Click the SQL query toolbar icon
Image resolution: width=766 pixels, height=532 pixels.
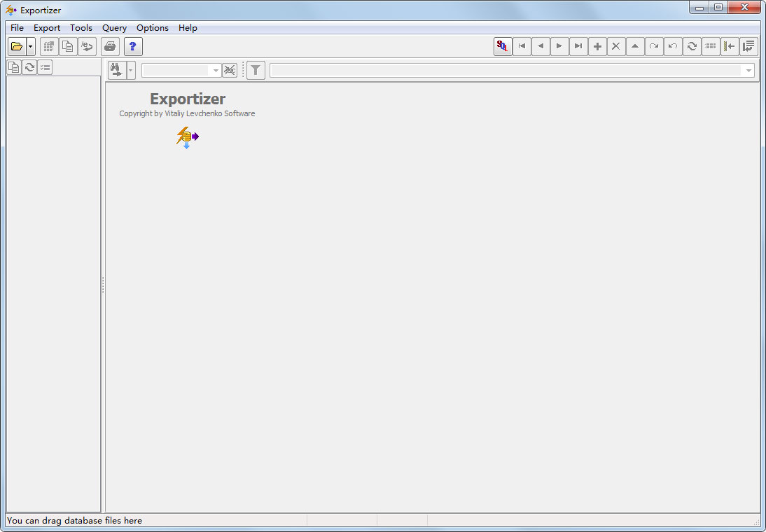[503, 45]
